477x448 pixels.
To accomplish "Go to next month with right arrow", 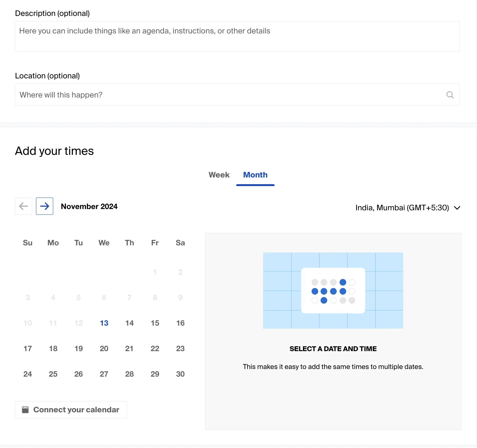I will 45,206.
